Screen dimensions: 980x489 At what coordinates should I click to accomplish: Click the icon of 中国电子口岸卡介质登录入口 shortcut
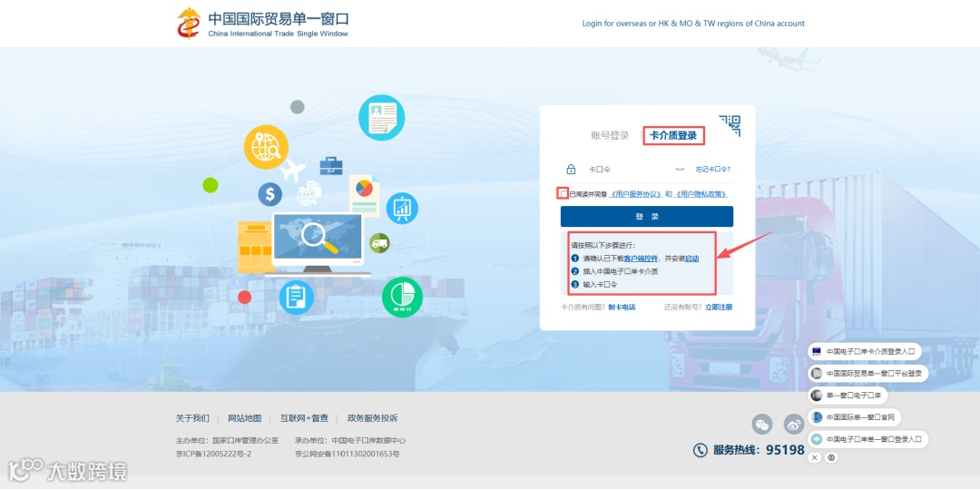817,352
